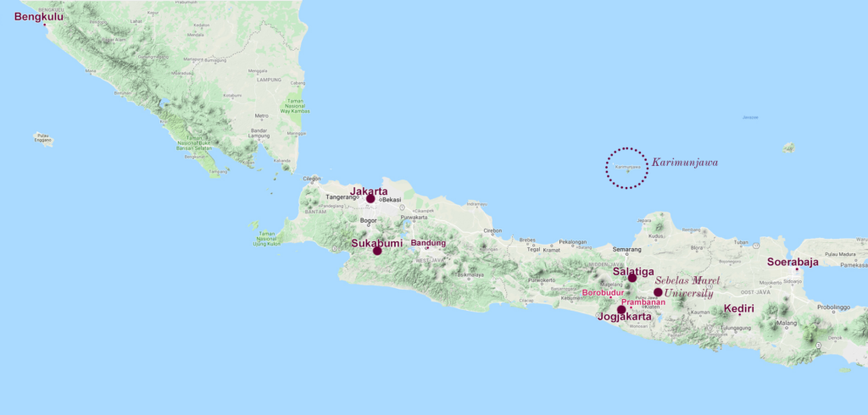Image resolution: width=868 pixels, height=415 pixels.
Task: Select the Taman Nasional Way Kambas label
Action: [294, 106]
